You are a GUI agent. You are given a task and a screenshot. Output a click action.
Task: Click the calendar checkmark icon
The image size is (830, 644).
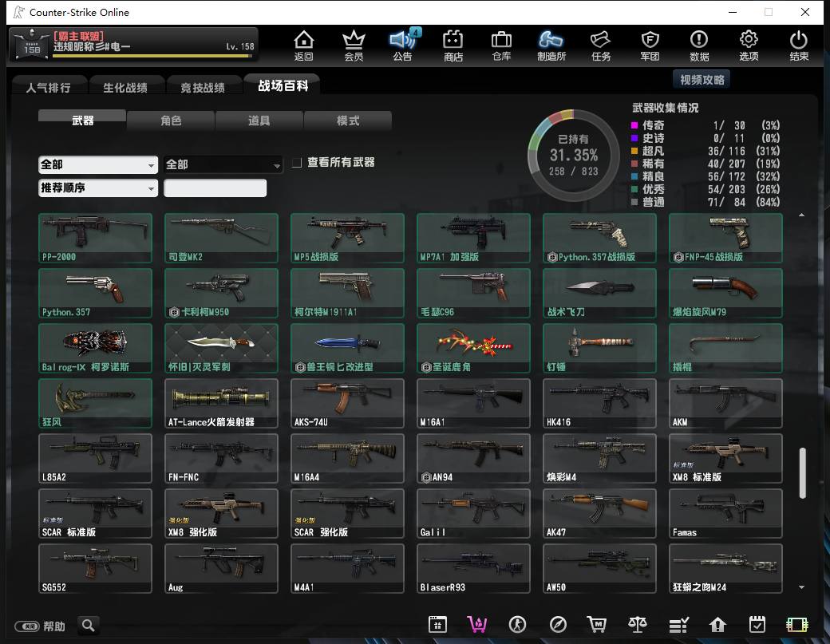(x=757, y=625)
